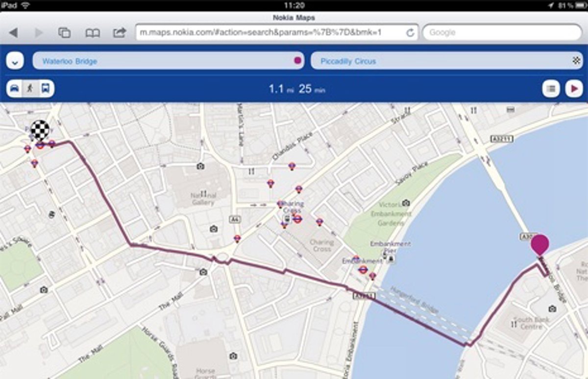
Task: Reload the page with refresh icon
Action: pyautogui.click(x=410, y=33)
